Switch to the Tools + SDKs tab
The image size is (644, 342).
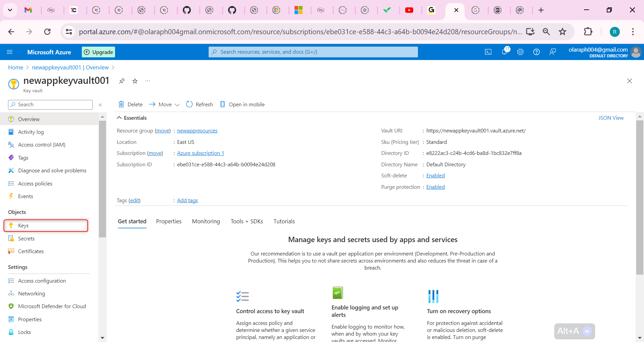pos(247,221)
